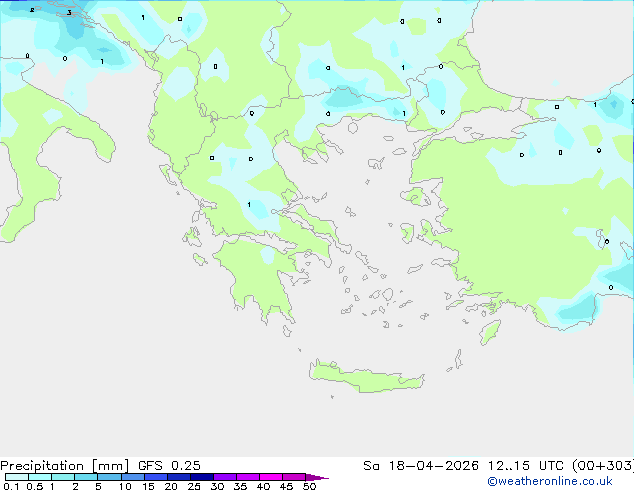This screenshot has width=634, height=490.
Task: Click the '0.1' legend scale label
Action: [x=11, y=486]
